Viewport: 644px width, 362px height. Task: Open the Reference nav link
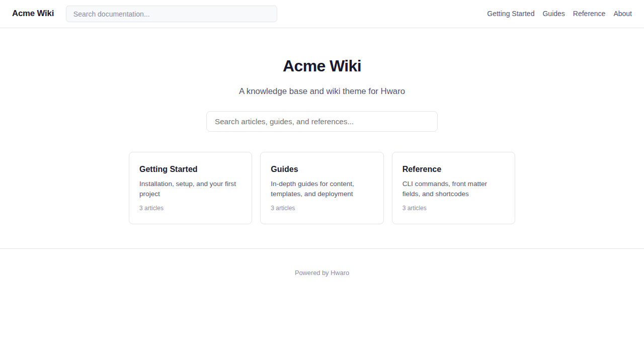coord(589,14)
